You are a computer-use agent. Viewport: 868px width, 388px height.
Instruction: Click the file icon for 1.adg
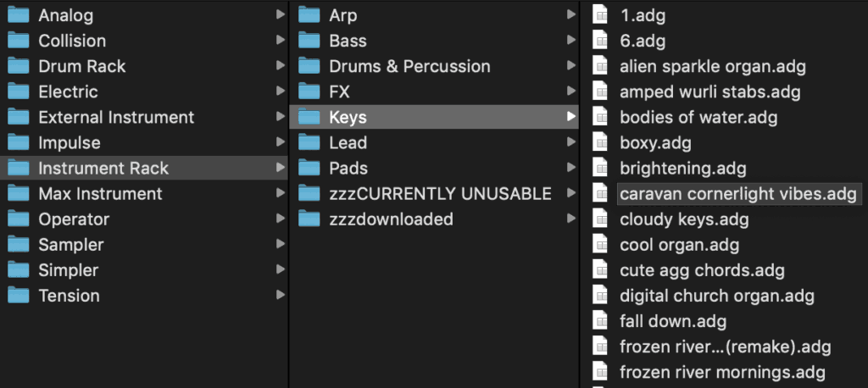600,15
